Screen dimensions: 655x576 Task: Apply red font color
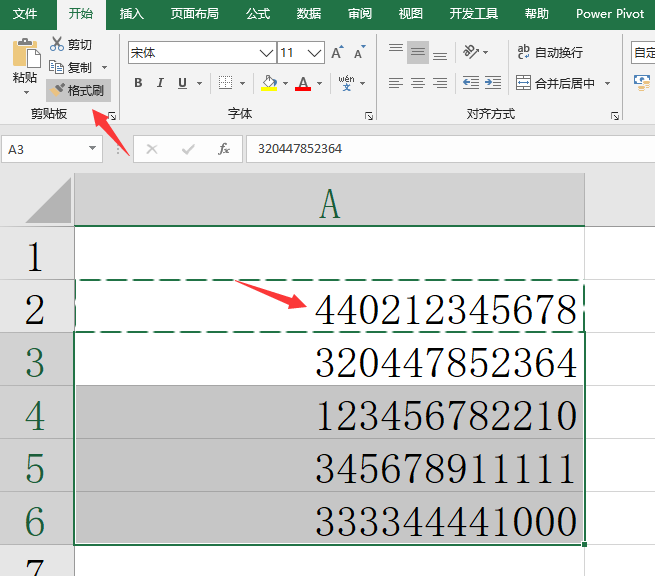pyautogui.click(x=303, y=83)
